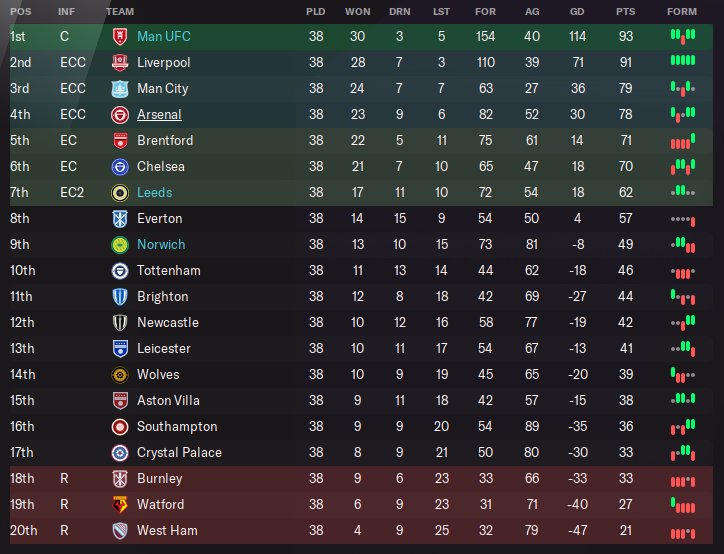Open Brentford team page link

click(x=165, y=140)
